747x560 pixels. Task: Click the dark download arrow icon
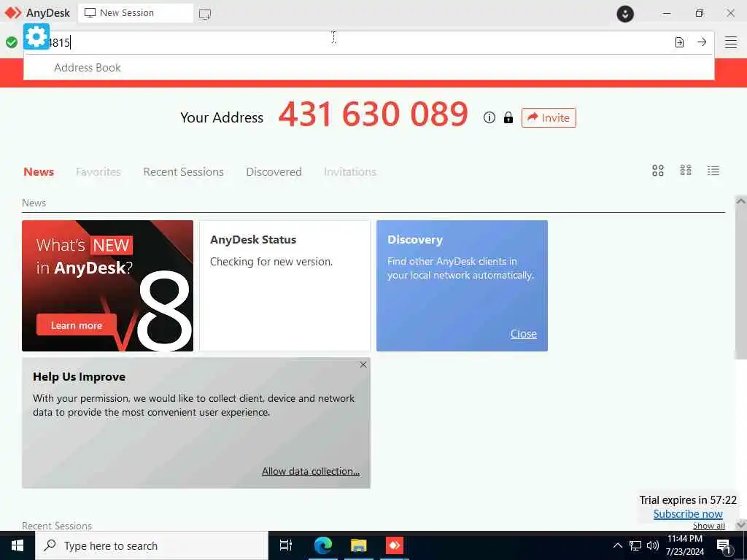tap(625, 13)
